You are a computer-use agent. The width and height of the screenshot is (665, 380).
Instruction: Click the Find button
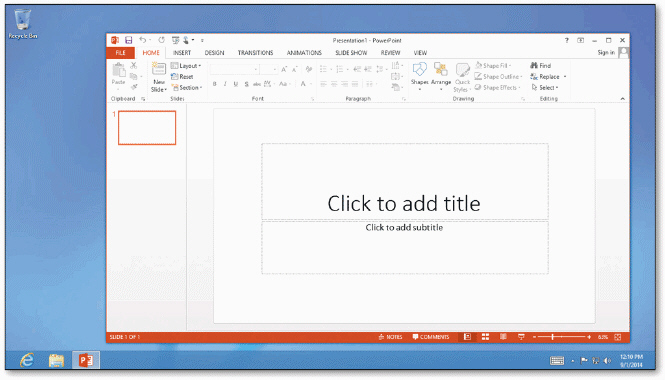[541, 66]
